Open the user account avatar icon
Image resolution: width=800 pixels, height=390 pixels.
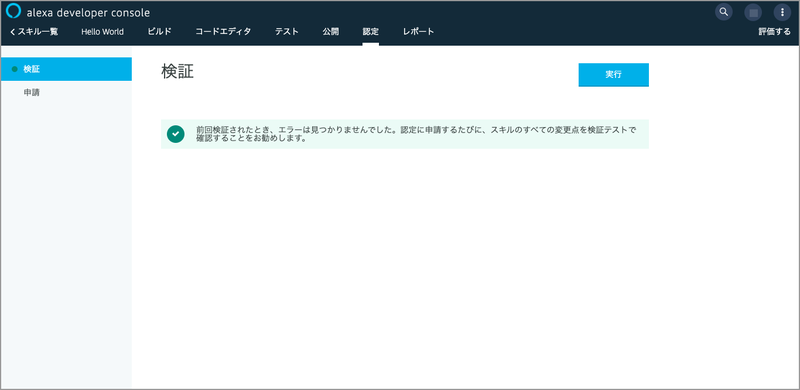point(753,12)
